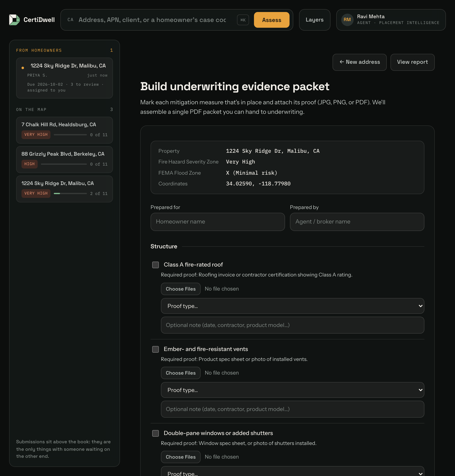Click VERY HIGH badge on 7 Chalk Hill Rd
This screenshot has height=476, width=455.
(36, 135)
